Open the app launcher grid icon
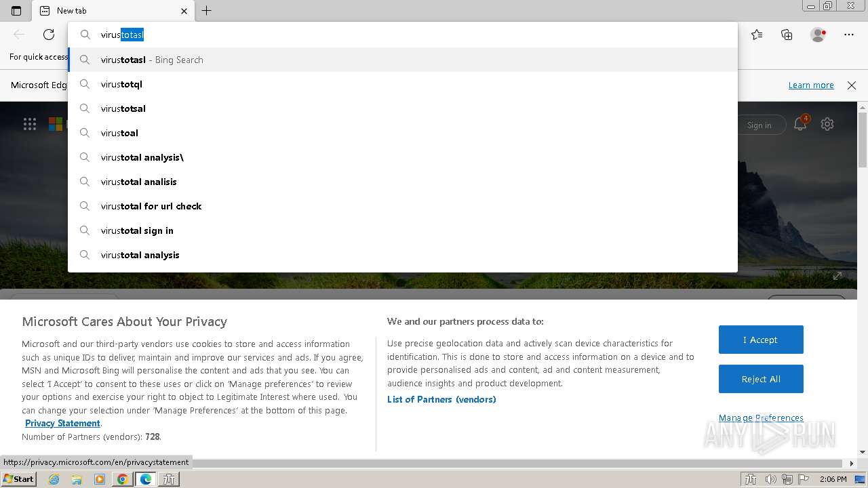868x488 pixels. (30, 124)
